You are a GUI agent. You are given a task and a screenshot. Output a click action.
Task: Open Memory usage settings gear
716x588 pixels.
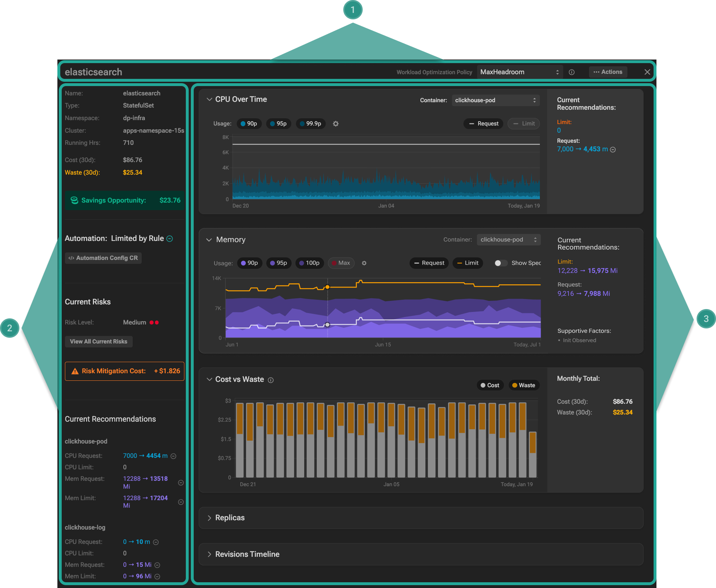click(364, 263)
